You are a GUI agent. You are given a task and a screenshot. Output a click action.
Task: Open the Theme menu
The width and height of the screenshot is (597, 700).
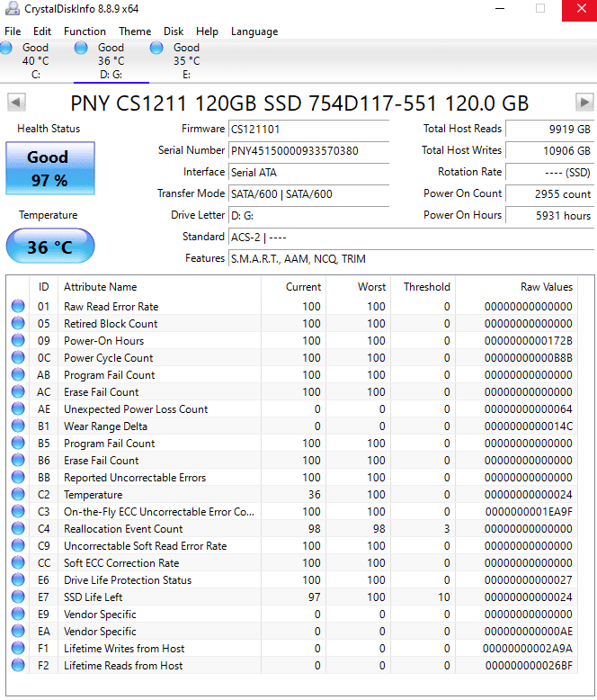tap(135, 31)
